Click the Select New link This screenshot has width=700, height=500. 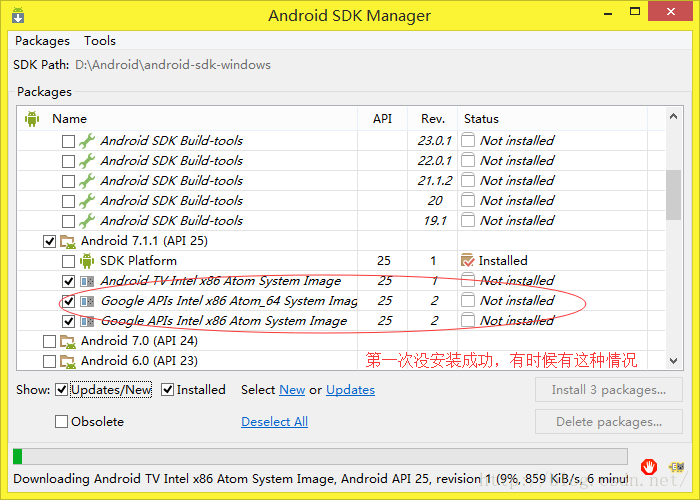point(292,390)
